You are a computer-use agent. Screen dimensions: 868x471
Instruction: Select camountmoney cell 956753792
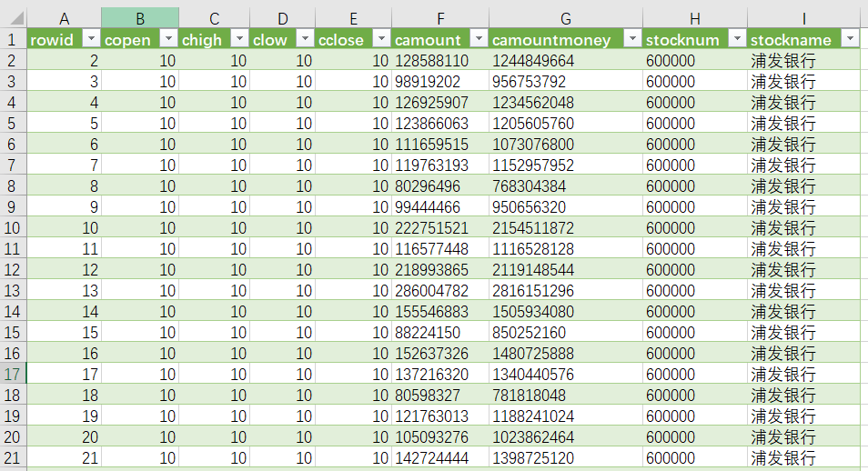click(x=566, y=81)
